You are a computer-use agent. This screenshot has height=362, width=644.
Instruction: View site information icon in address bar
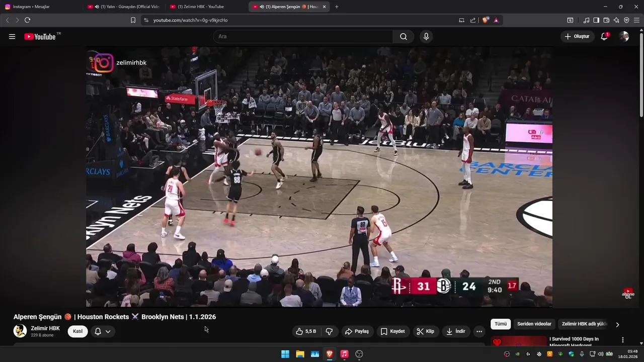(x=146, y=20)
